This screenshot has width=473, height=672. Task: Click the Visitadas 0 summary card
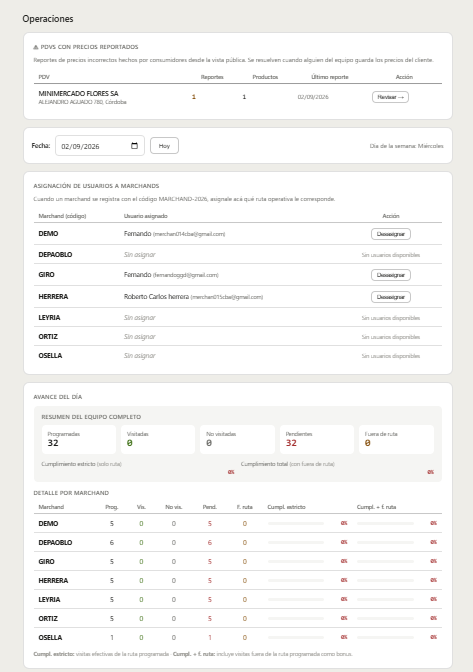(x=158, y=439)
